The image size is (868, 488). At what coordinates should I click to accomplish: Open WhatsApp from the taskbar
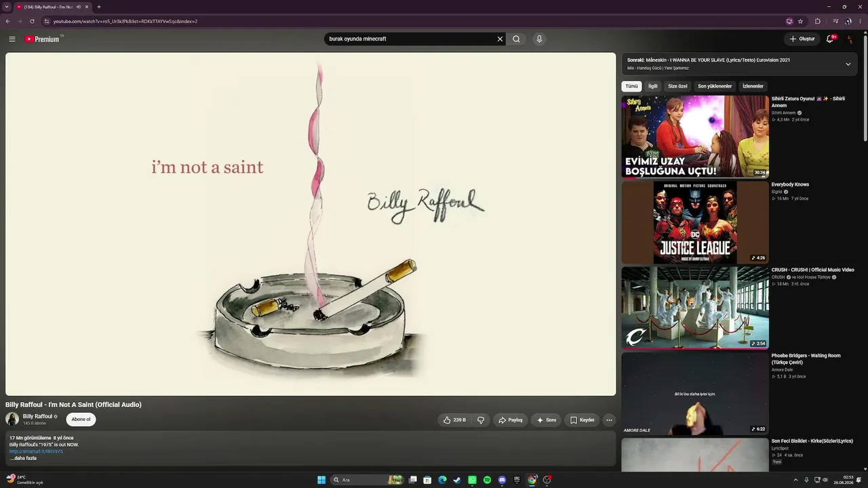[x=472, y=480]
